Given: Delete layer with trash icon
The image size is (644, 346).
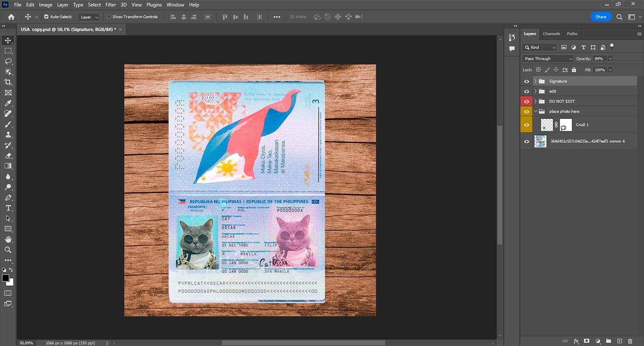Looking at the screenshot, I should 630,341.
